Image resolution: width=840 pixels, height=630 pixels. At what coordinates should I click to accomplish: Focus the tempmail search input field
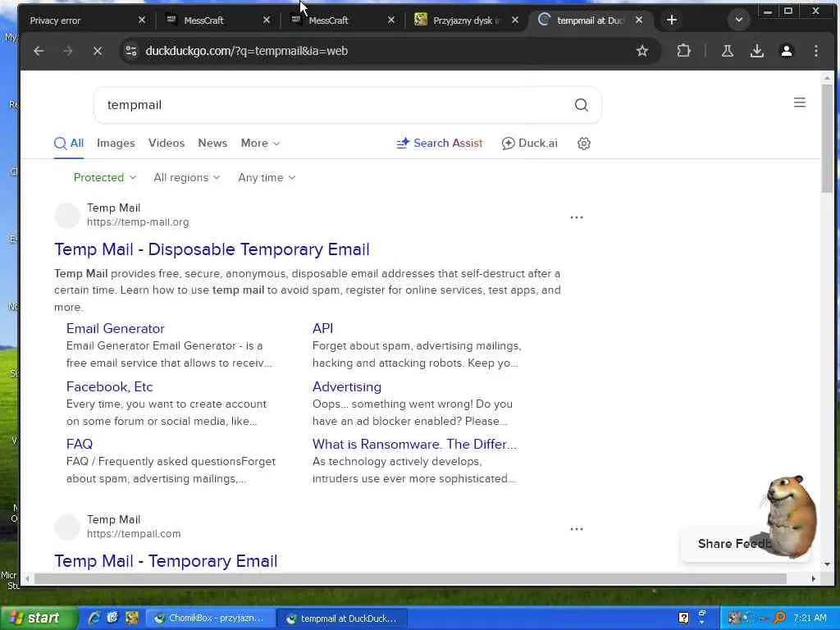click(332, 105)
